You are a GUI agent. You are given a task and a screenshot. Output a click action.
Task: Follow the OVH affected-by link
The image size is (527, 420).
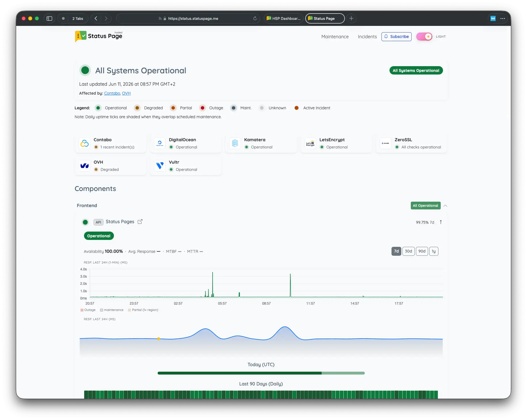126,93
